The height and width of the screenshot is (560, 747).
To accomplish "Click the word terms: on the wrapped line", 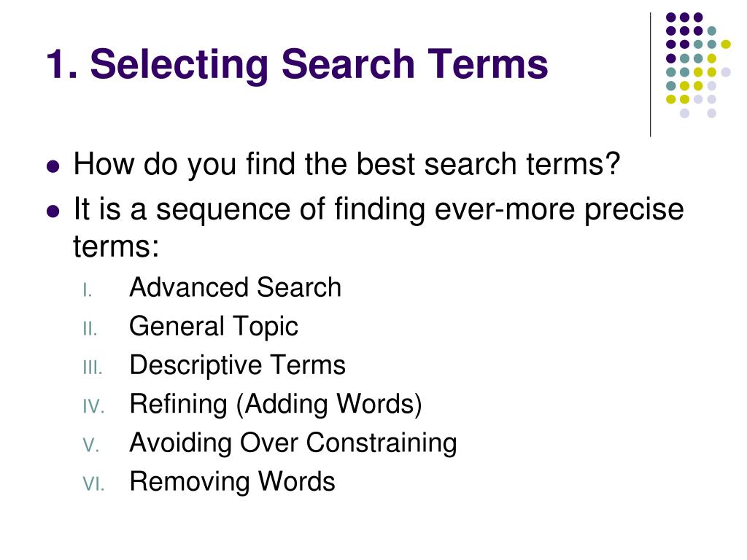I will pos(116,246).
